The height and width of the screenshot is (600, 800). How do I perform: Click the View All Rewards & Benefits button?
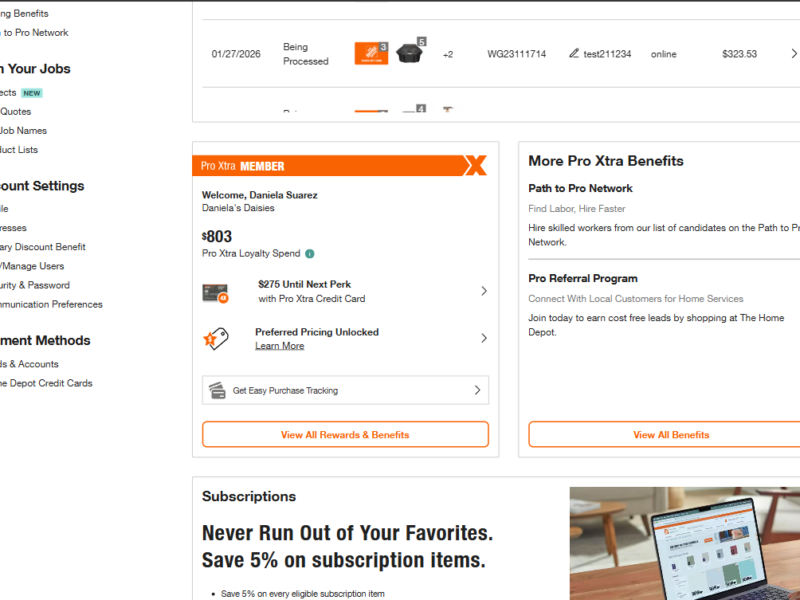click(x=345, y=434)
